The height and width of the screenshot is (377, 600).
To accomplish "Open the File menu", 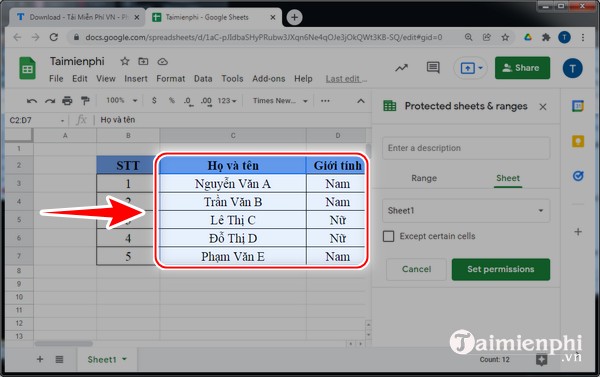I will (56, 79).
